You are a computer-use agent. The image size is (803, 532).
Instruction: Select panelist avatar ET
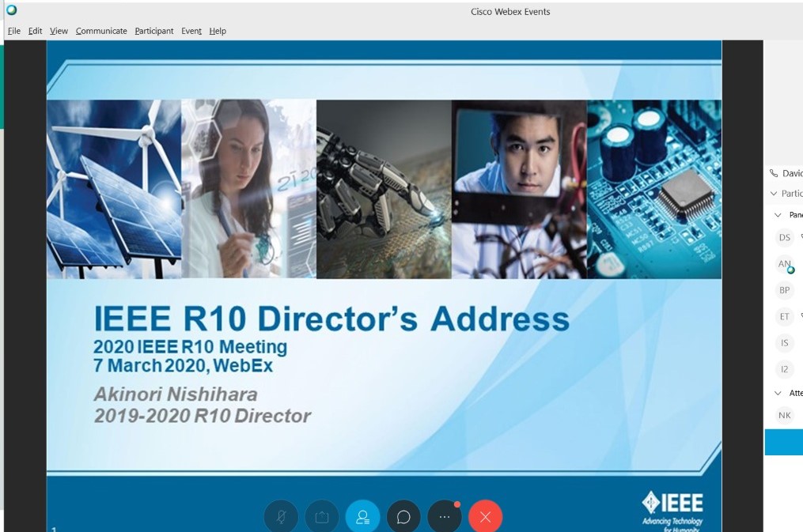tap(785, 317)
